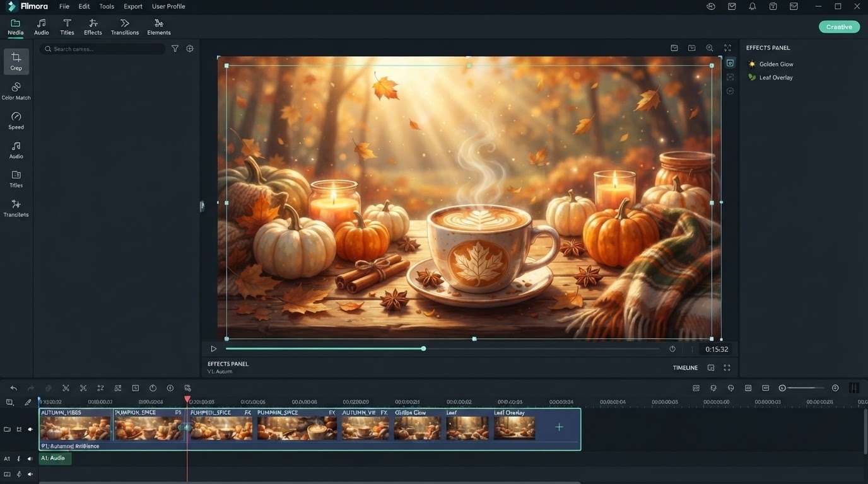This screenshot has width=868, height=484.
Task: Click the filter funnel icon beside search
Action: pyautogui.click(x=175, y=49)
